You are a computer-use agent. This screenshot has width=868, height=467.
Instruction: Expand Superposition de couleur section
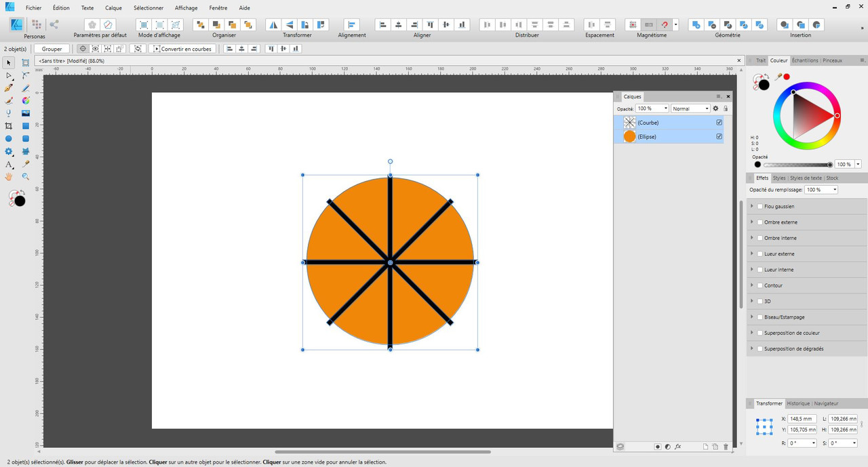(x=751, y=333)
